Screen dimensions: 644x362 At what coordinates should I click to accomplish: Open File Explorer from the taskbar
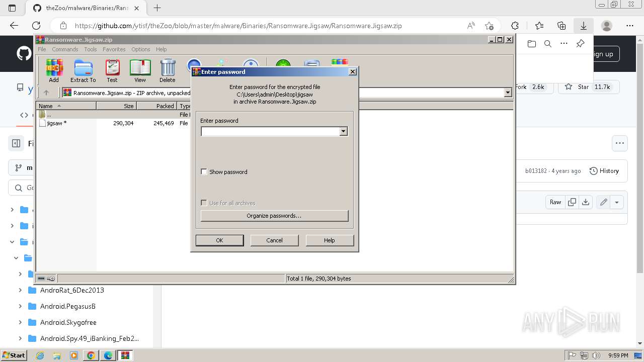pyautogui.click(x=57, y=355)
